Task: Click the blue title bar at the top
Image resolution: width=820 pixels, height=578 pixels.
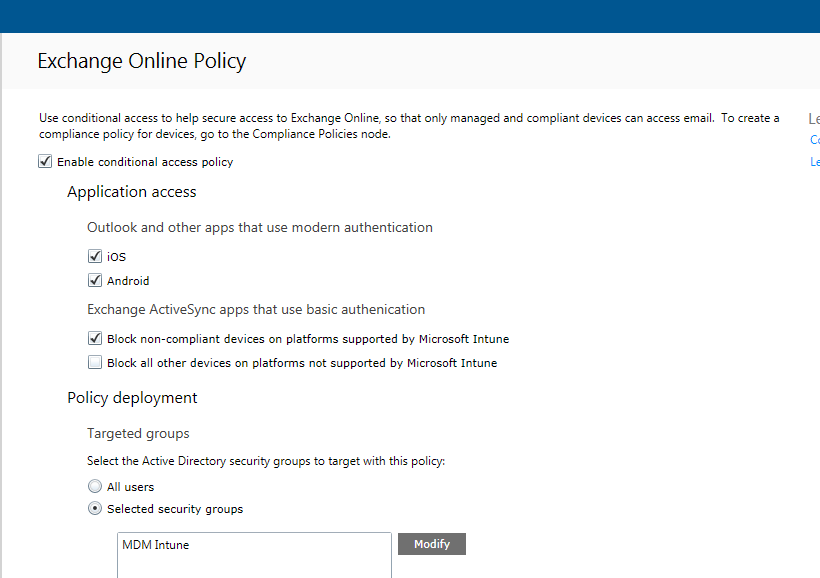Action: click(410, 16)
